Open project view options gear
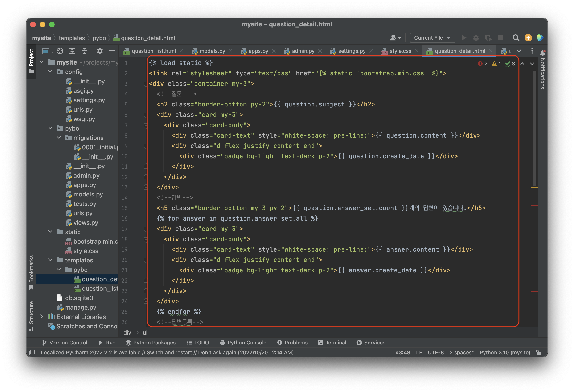This screenshot has width=574, height=392. pos(99,51)
